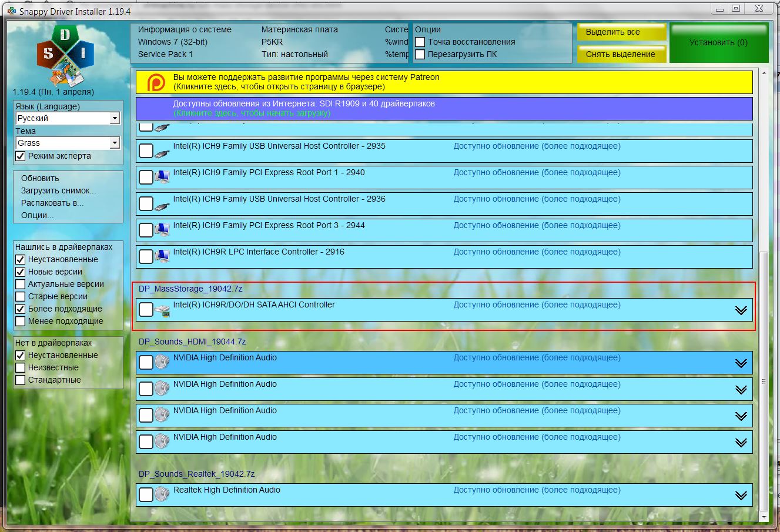Click the 1.19.4 version date text
The image size is (780, 532).
pyautogui.click(x=53, y=92)
